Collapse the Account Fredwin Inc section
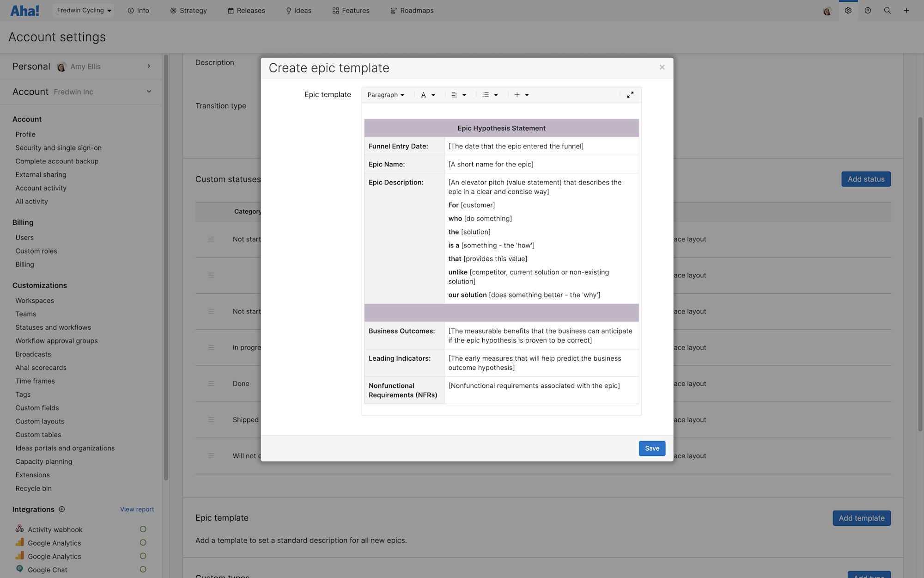Screen dimensions: 924x578 click(148, 91)
